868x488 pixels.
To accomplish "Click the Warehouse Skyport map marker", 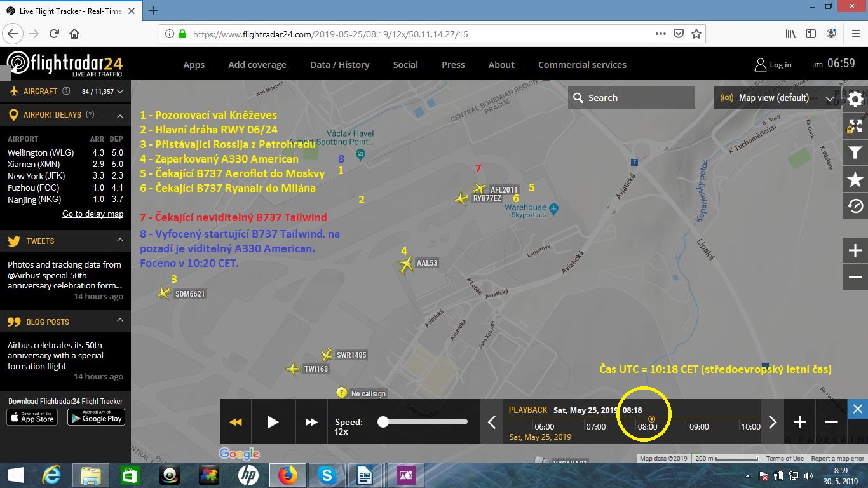I will (x=553, y=208).
